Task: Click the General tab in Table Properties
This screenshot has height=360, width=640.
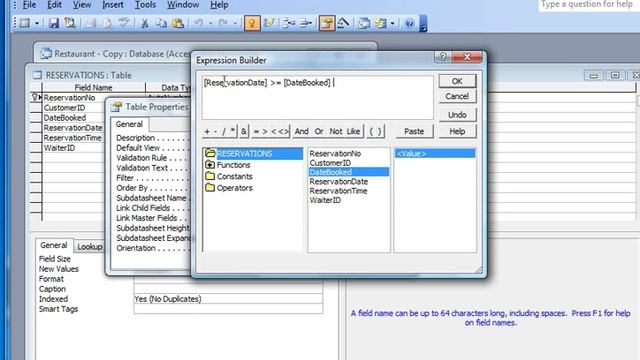Action: (x=129, y=124)
